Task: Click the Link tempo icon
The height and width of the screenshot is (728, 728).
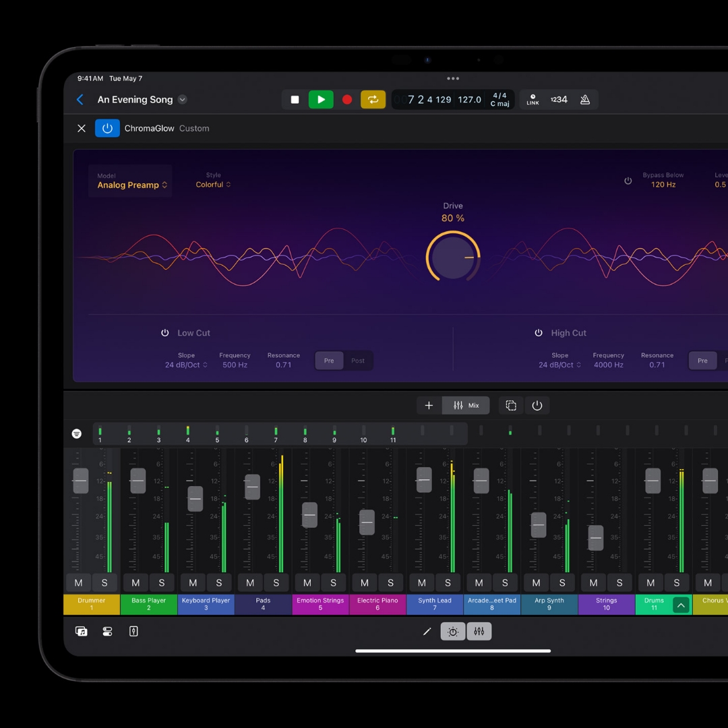Action: 533,100
